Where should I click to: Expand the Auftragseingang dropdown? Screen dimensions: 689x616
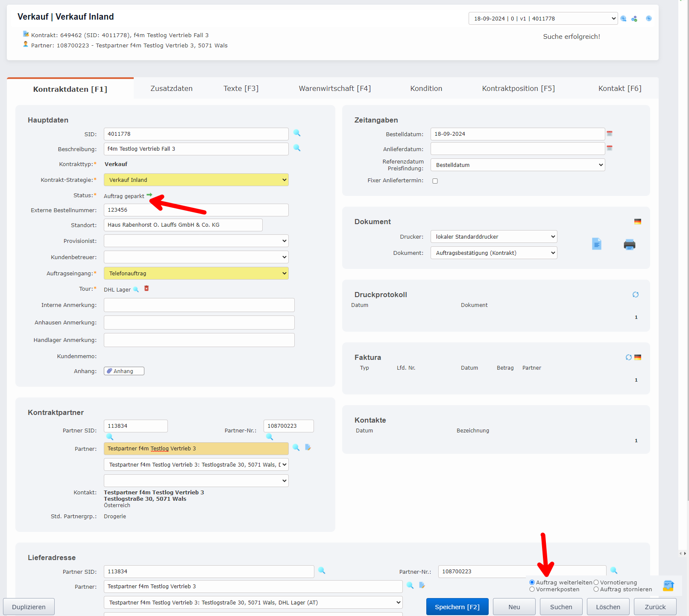196,273
